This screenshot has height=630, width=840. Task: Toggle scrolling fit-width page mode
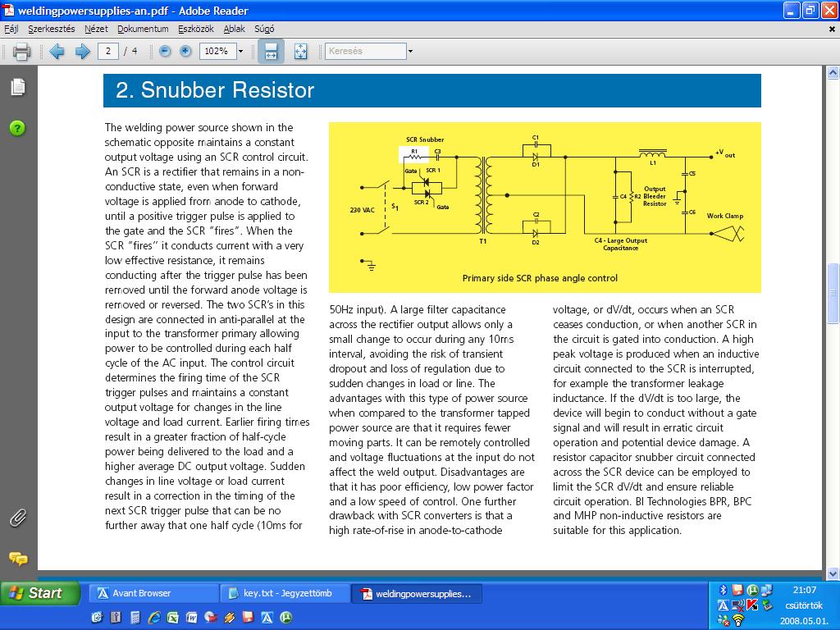[271, 52]
